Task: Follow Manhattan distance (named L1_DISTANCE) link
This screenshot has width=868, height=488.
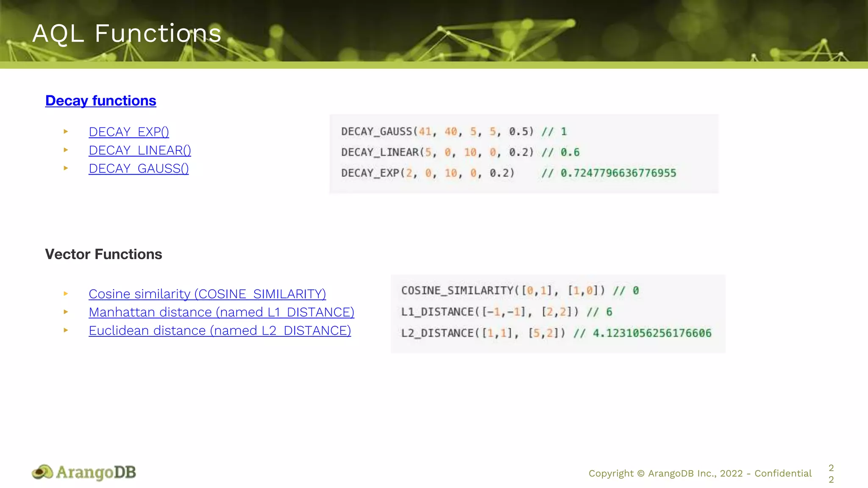Action: coord(221,312)
